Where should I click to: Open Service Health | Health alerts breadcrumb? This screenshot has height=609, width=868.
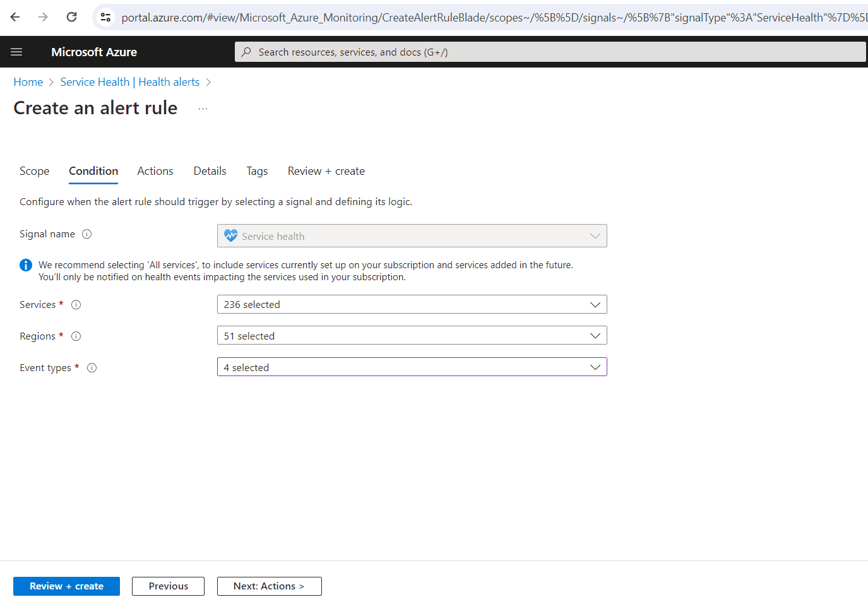coord(130,82)
